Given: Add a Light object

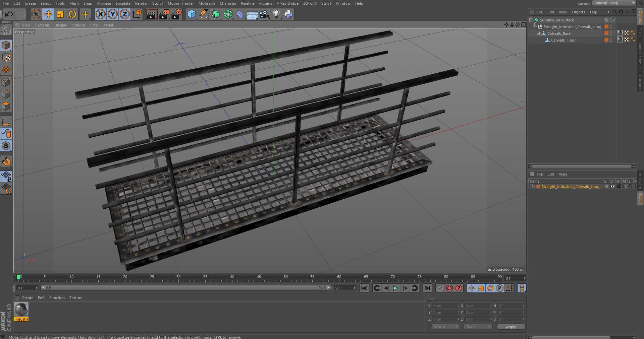Looking at the screenshot, I should click(276, 14).
